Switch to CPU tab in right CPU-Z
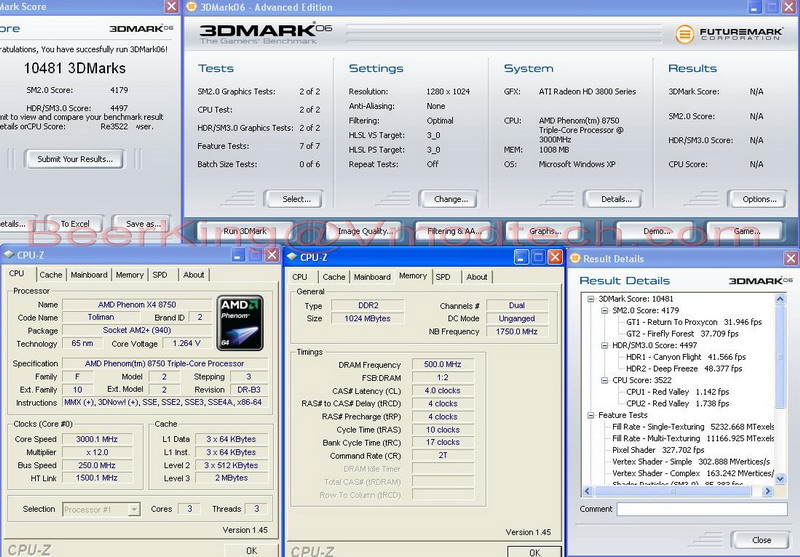The width and height of the screenshot is (800, 557). pos(299,277)
